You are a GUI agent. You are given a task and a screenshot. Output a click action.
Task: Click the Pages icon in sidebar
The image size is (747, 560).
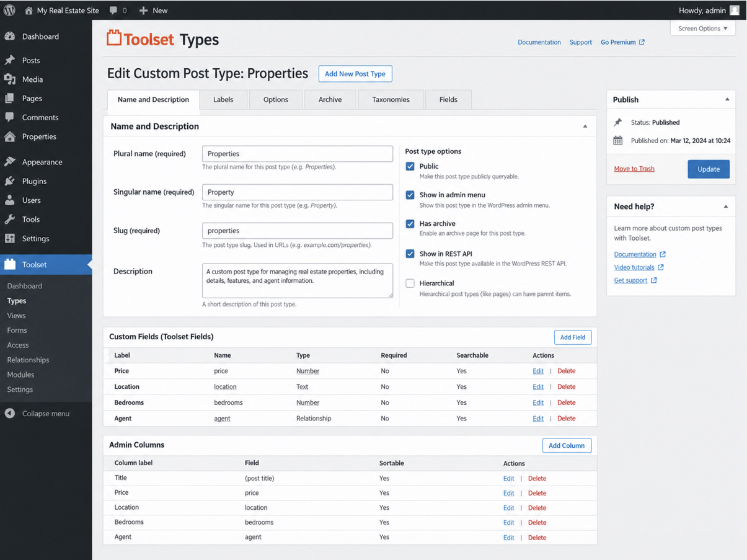pyautogui.click(x=9, y=98)
